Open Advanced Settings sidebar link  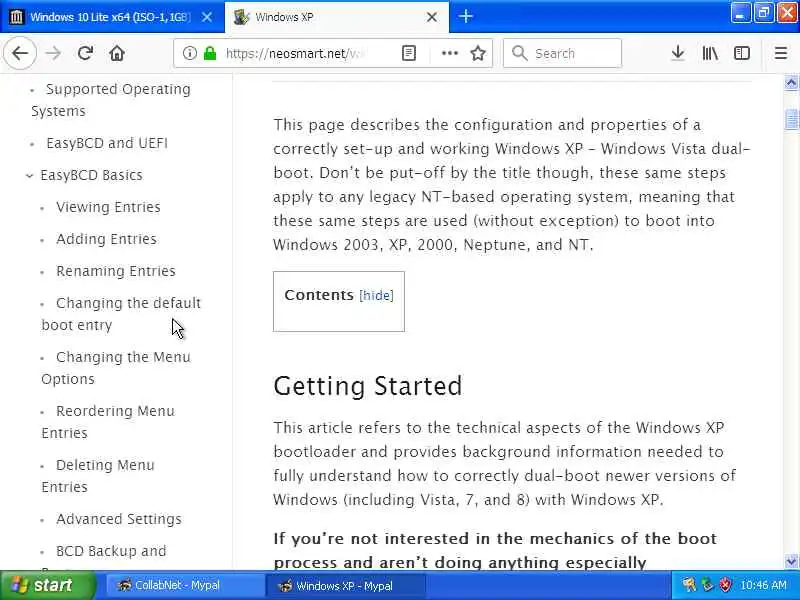(x=119, y=519)
